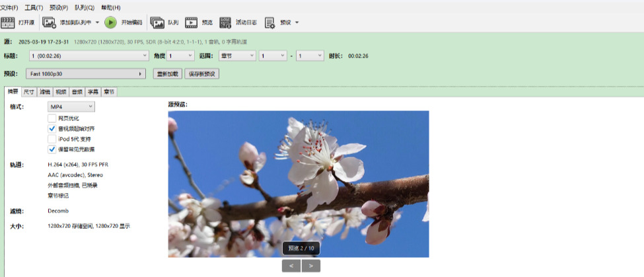Open the Help (帮助) menu
The height and width of the screenshot is (277, 644).
point(110,8)
